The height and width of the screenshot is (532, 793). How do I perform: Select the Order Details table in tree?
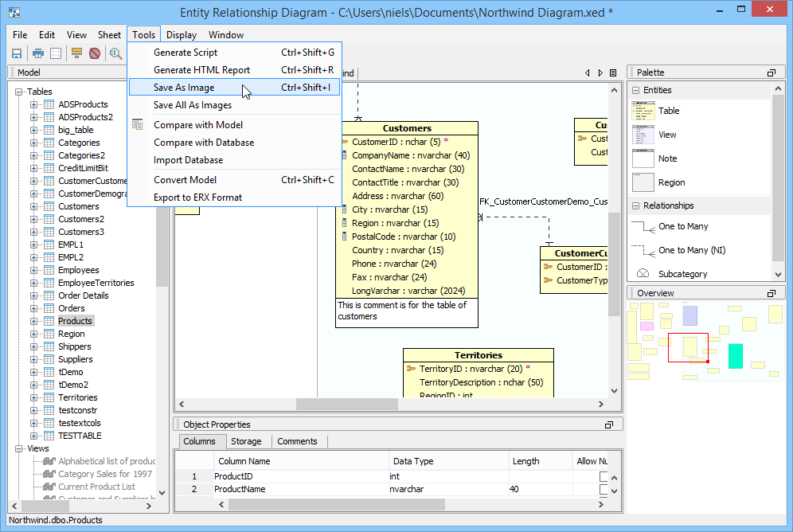click(x=84, y=295)
